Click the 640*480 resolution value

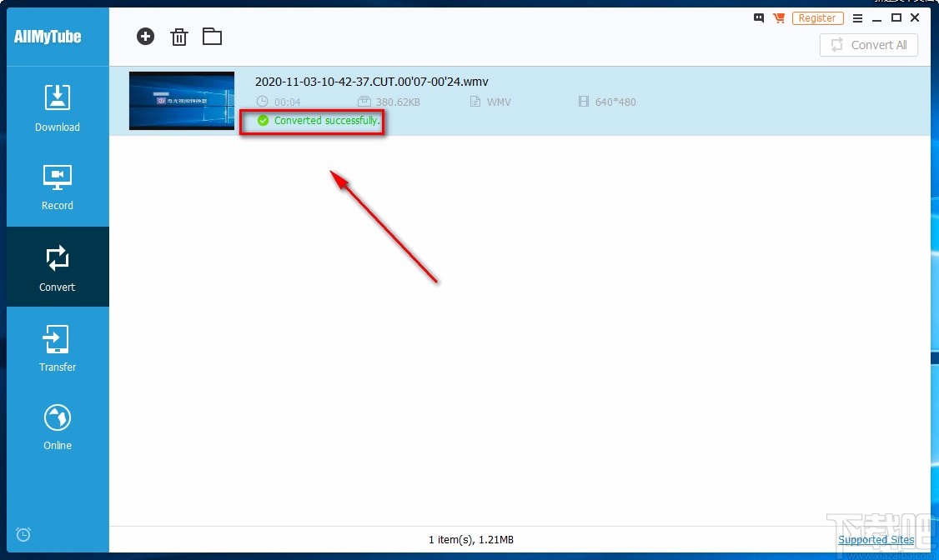[x=615, y=102]
